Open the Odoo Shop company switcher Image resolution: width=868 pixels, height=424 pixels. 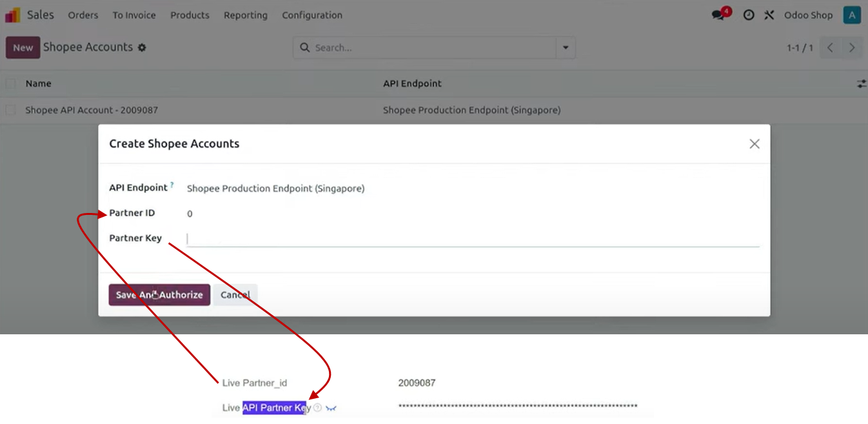[x=808, y=15]
